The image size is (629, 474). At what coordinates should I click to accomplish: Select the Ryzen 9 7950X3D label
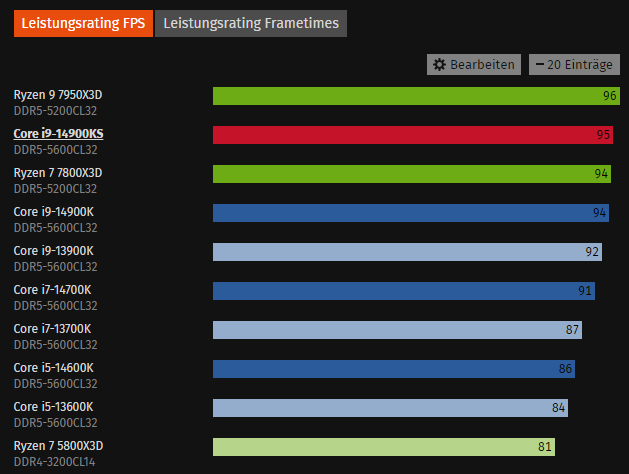click(x=58, y=95)
